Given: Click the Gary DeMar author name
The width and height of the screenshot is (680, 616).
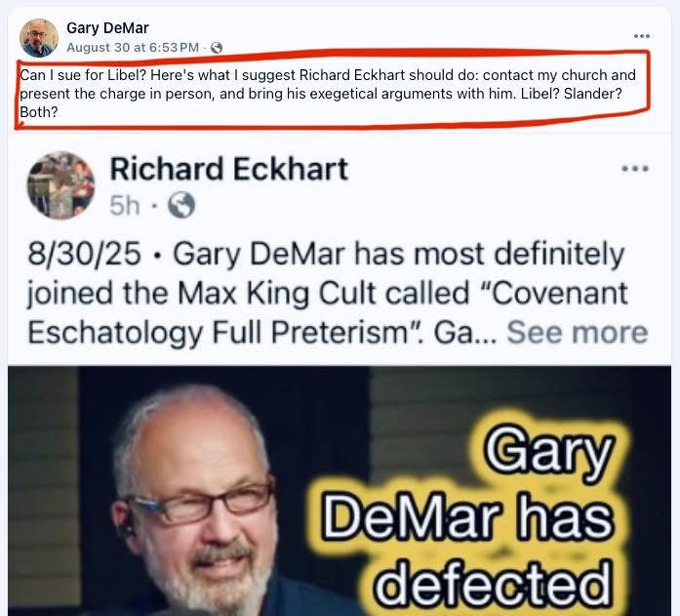Looking at the screenshot, I should (x=107, y=28).
